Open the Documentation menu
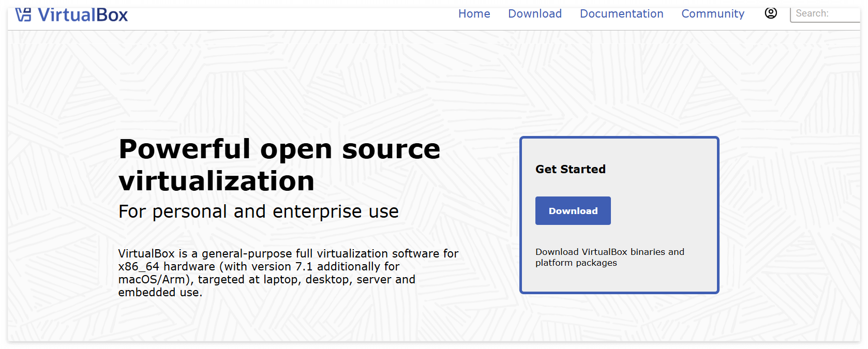 click(621, 14)
